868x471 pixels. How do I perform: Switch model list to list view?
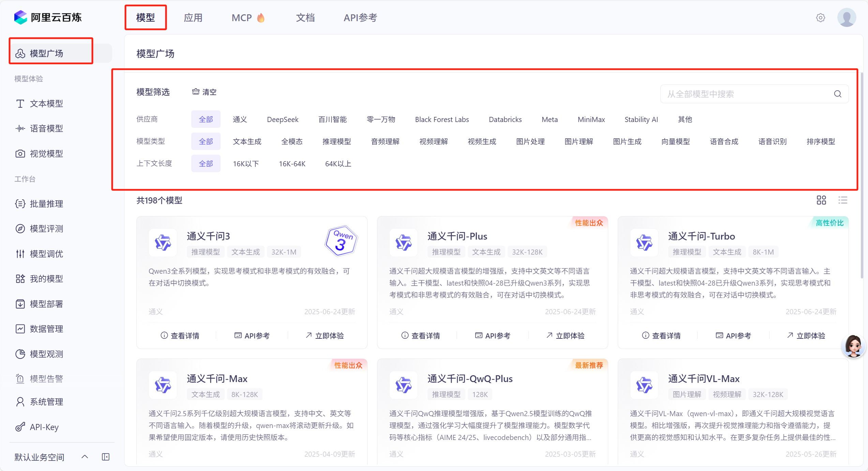(x=843, y=200)
